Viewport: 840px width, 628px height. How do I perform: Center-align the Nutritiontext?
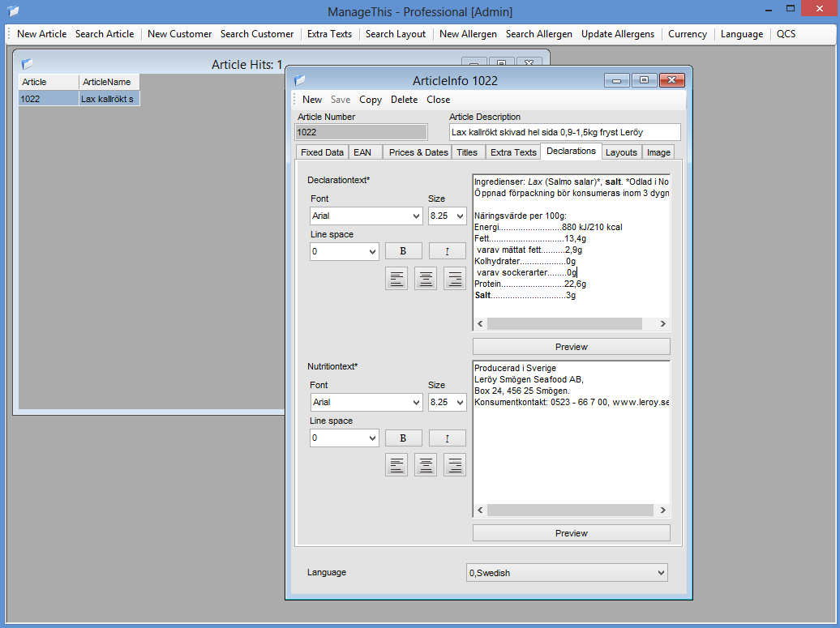pyautogui.click(x=426, y=465)
